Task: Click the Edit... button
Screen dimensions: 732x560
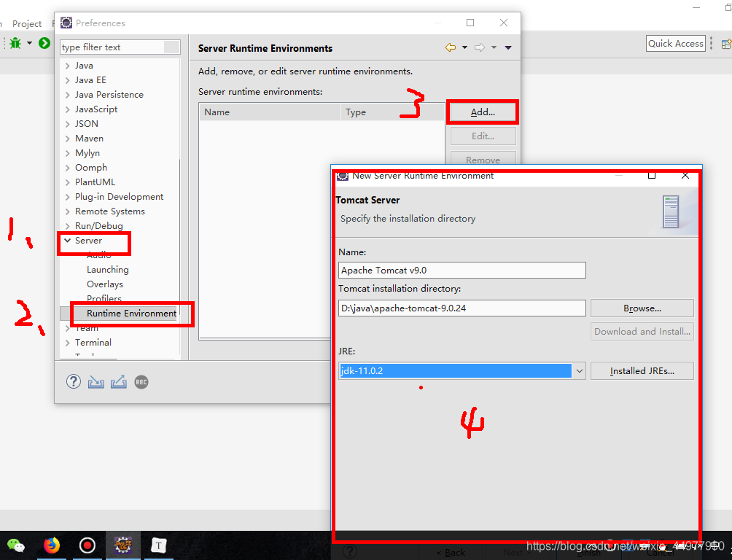Action: (x=483, y=136)
